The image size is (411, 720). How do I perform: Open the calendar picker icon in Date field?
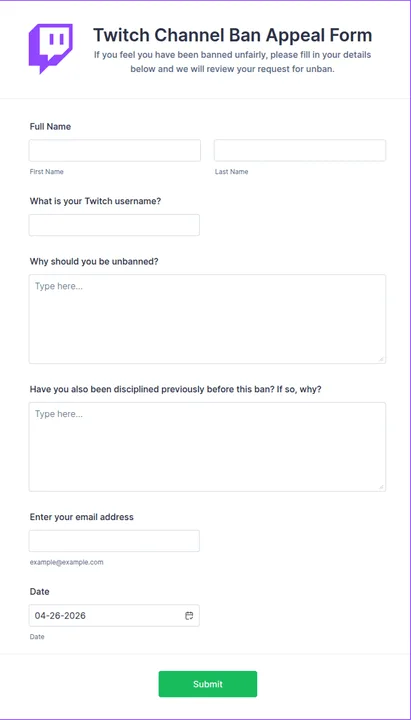(x=189, y=615)
